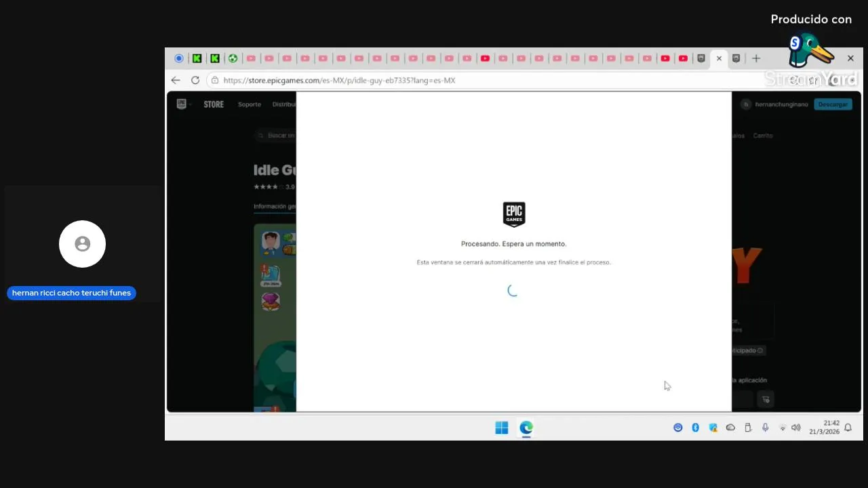Image resolution: width=868 pixels, height=488 pixels.
Task: Click the Epic Games logo in the store header
Action: click(181, 104)
